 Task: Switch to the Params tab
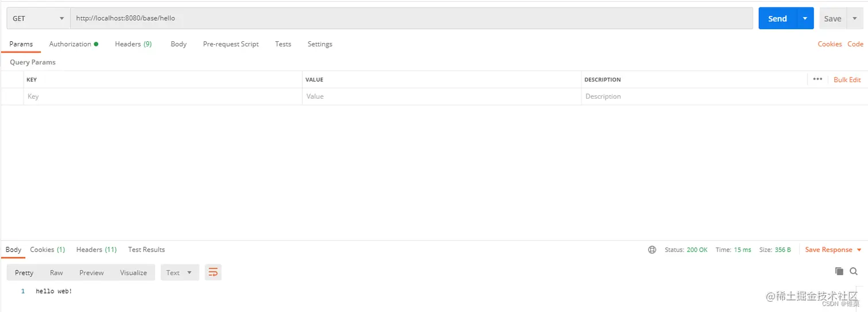click(21, 44)
